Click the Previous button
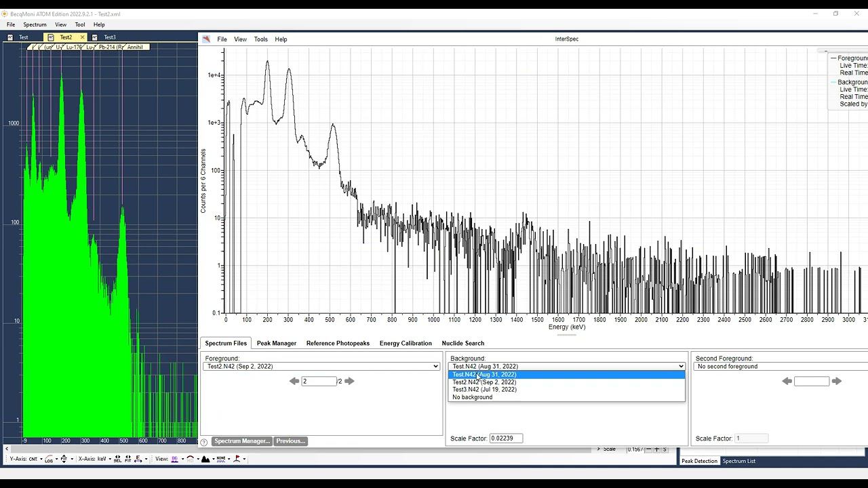868x488 pixels. [290, 441]
